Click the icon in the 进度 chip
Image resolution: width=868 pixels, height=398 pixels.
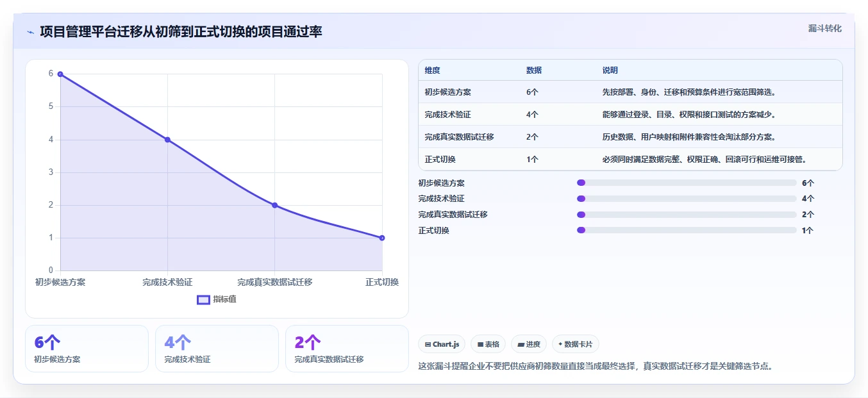pyautogui.click(x=521, y=345)
